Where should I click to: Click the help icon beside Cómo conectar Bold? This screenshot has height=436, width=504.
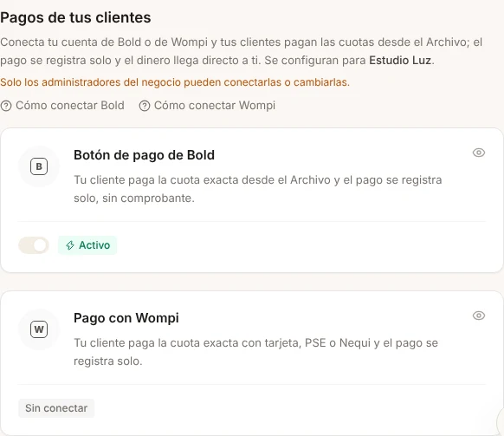pyautogui.click(x=6, y=106)
